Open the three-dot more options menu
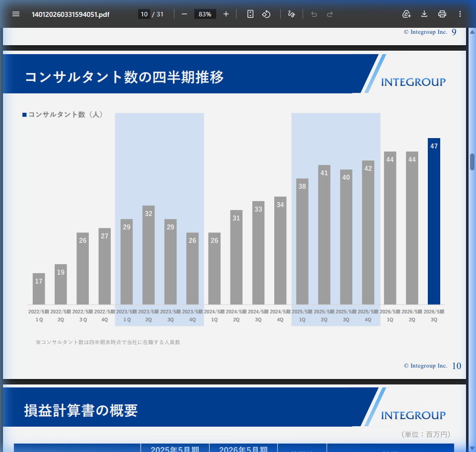476x452 pixels. point(460,14)
